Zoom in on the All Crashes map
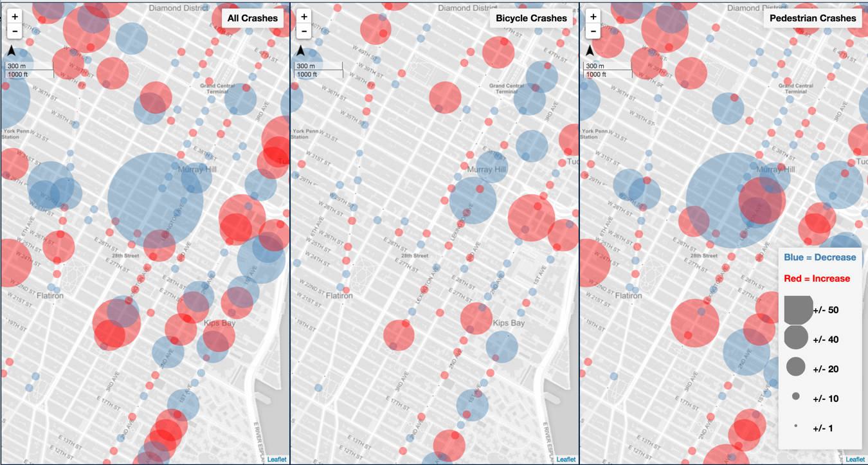Viewport: 868px width, 465px height. click(15, 17)
